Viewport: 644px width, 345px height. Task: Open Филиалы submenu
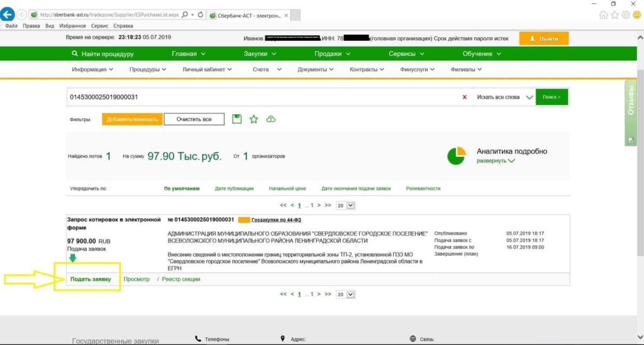pos(466,69)
